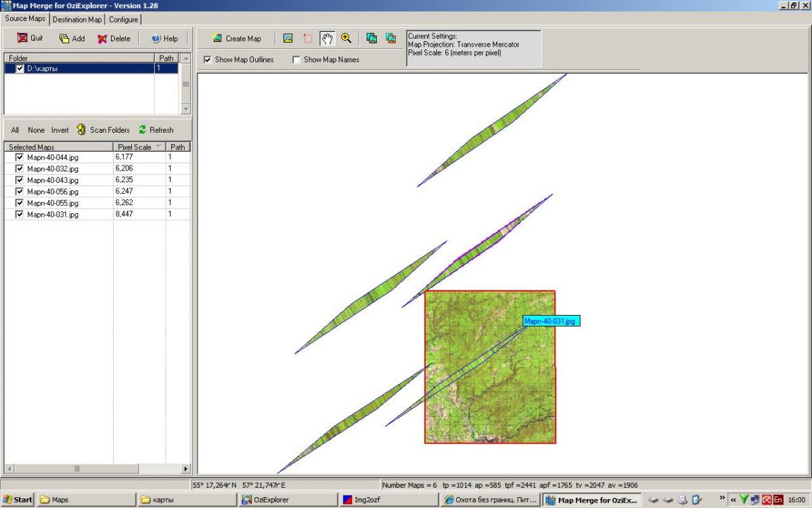Select None to deselect all maps

tap(37, 130)
